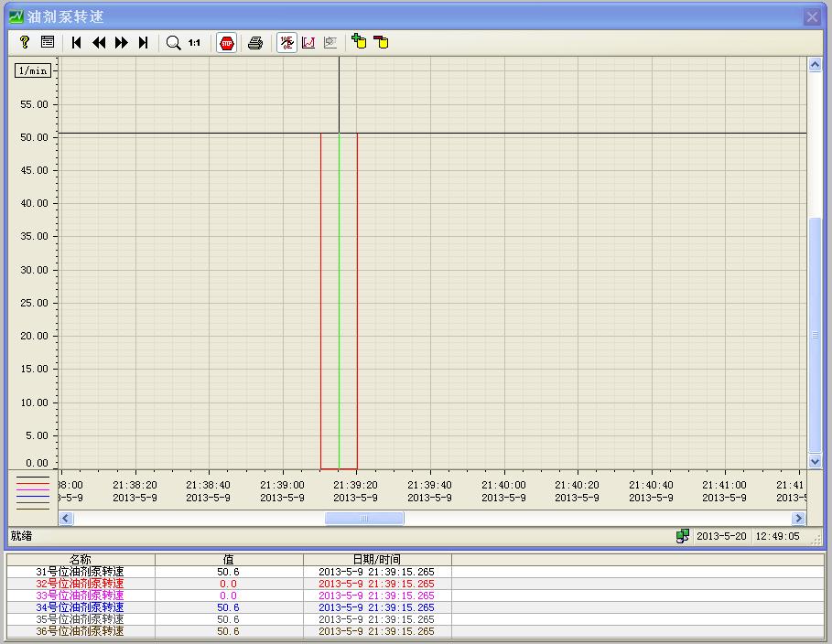Add archive connection with green plus icon
The width and height of the screenshot is (832, 644).
(x=359, y=41)
